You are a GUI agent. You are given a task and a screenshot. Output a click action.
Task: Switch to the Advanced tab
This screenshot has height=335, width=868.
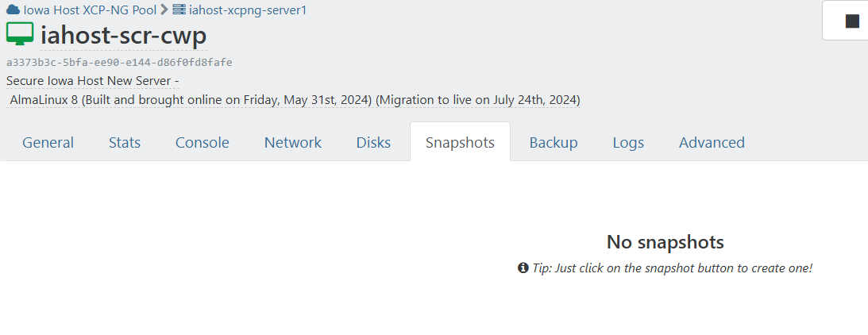point(712,142)
